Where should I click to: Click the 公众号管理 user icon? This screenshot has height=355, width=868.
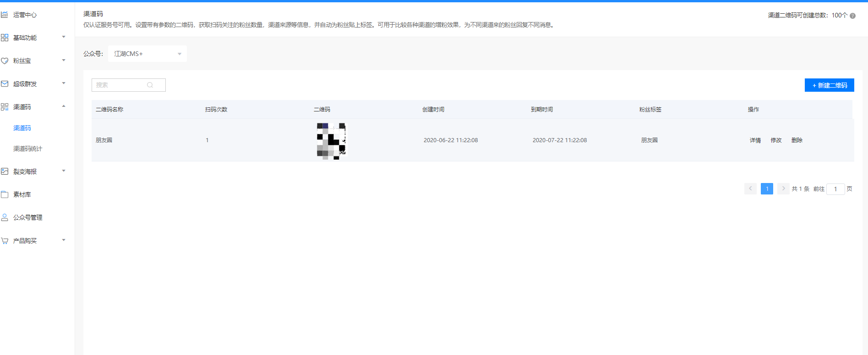click(x=5, y=217)
